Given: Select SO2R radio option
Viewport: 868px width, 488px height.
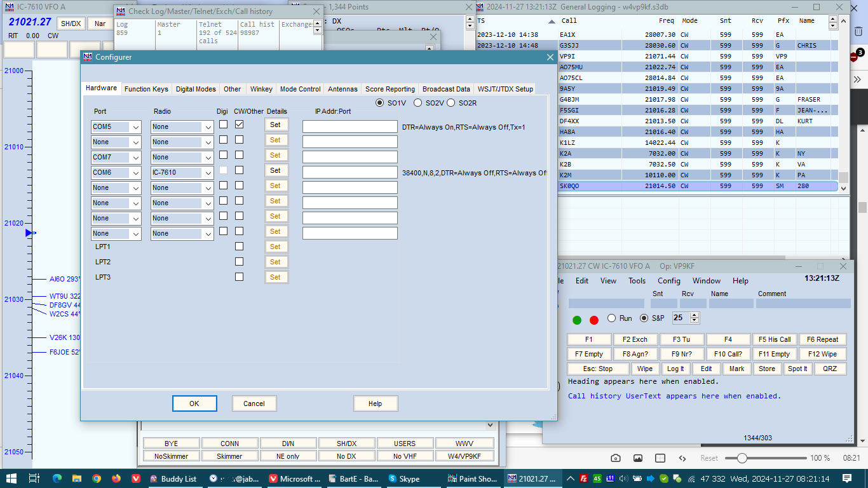Looking at the screenshot, I should click(451, 103).
